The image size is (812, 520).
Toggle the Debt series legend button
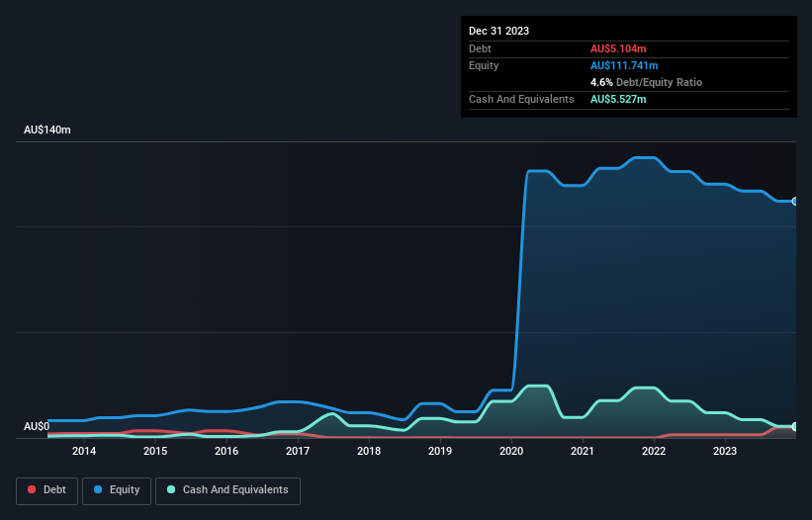coord(47,490)
